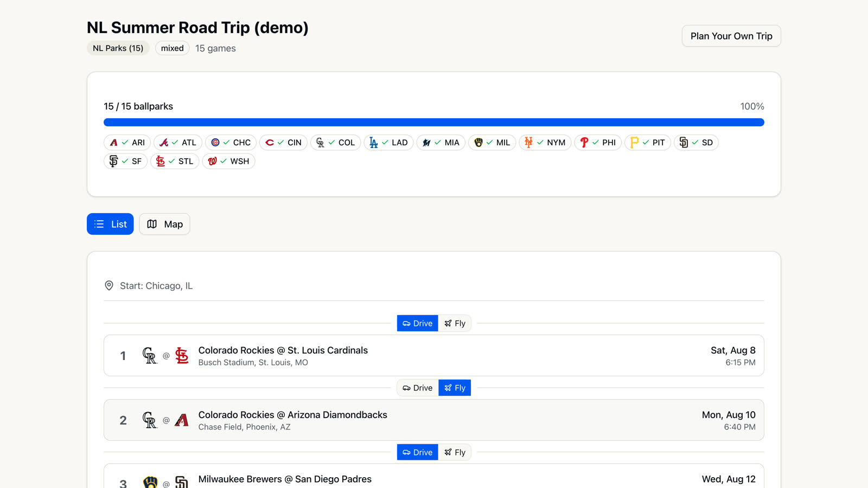The height and width of the screenshot is (488, 868).
Task: Open the Brewers @ Padres game card
Action: click(x=434, y=476)
